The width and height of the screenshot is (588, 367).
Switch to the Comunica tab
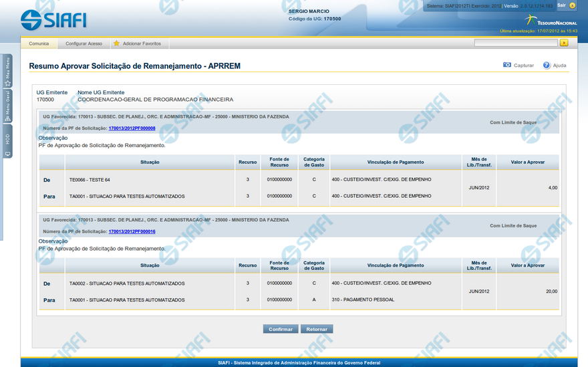point(39,43)
